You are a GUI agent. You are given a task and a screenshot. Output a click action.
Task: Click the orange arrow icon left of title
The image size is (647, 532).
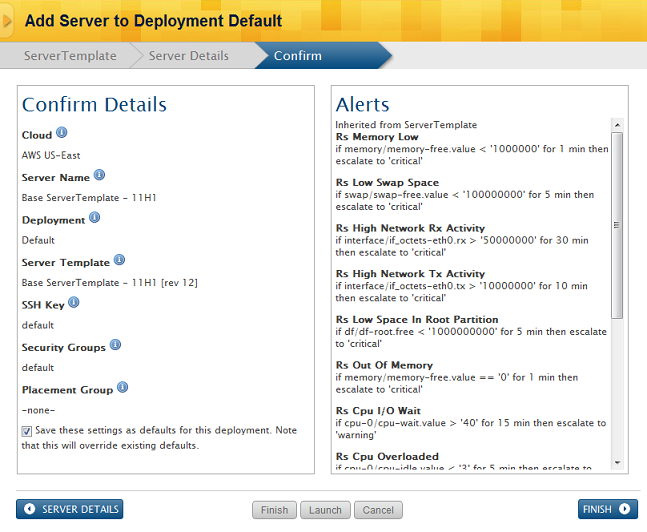click(7, 21)
